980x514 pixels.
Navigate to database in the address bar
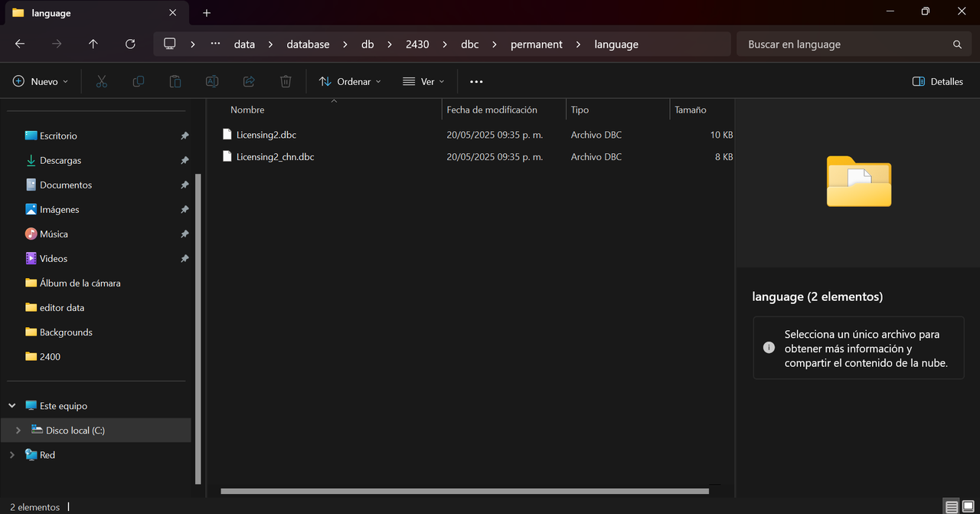pos(308,44)
